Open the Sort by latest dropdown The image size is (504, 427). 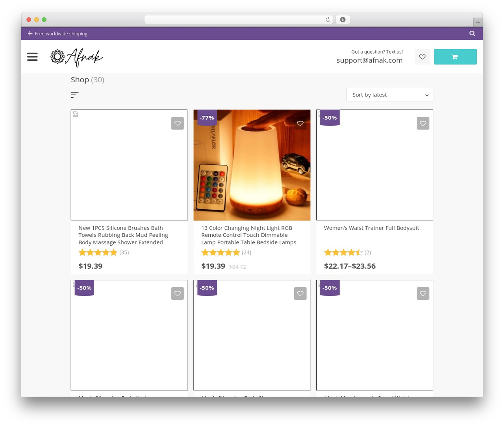click(x=389, y=95)
